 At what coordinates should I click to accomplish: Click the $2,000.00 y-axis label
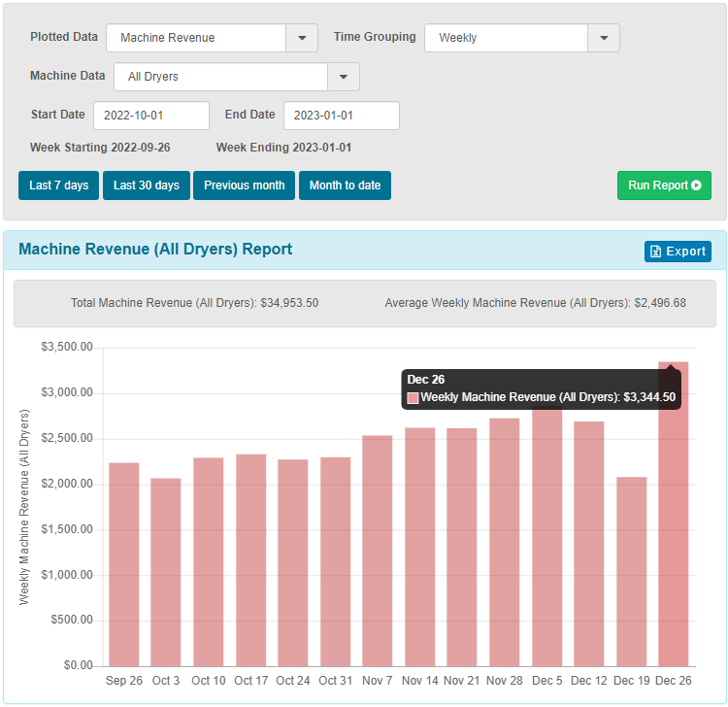point(67,484)
